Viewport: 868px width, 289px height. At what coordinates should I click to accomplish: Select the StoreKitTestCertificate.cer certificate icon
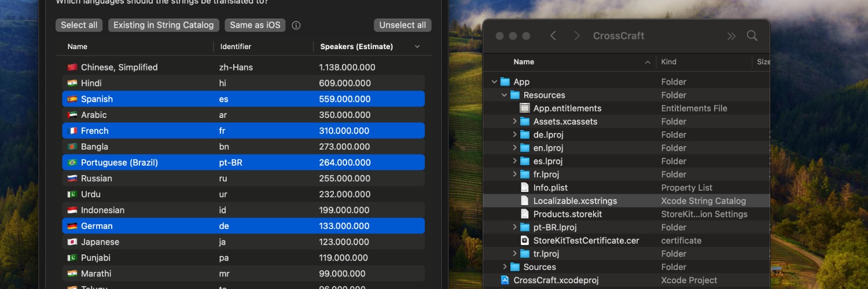tap(525, 240)
